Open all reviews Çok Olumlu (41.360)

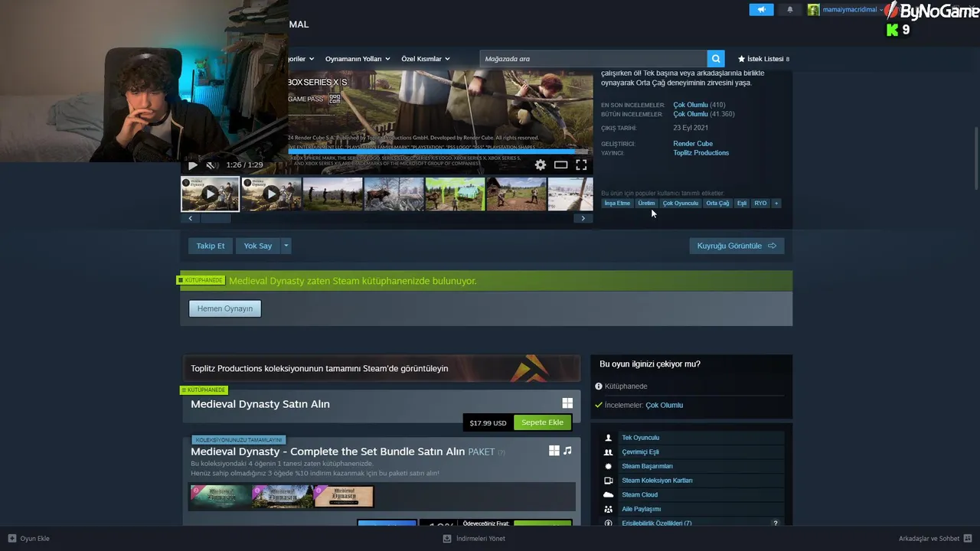tap(704, 114)
